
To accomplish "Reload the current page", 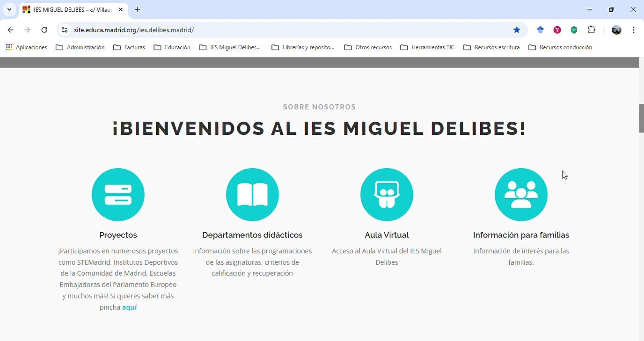I will click(x=44, y=30).
